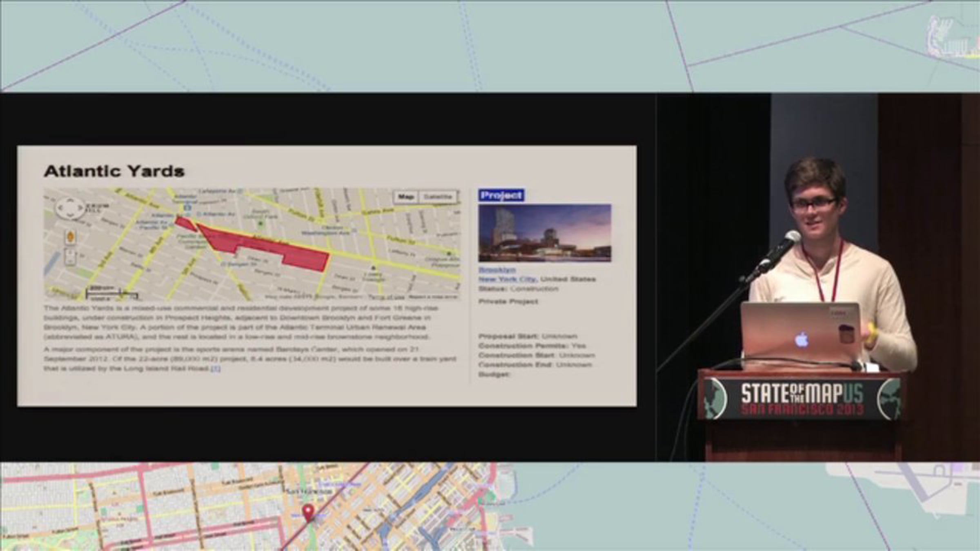Open the Atlantic Yards project rendering thumbnail
Screen dimensions: 980x551
(545, 233)
